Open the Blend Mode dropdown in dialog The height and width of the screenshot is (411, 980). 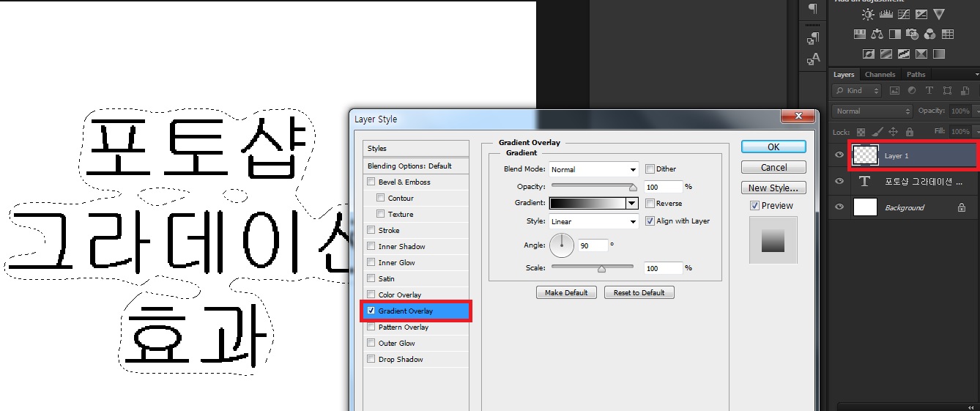594,169
